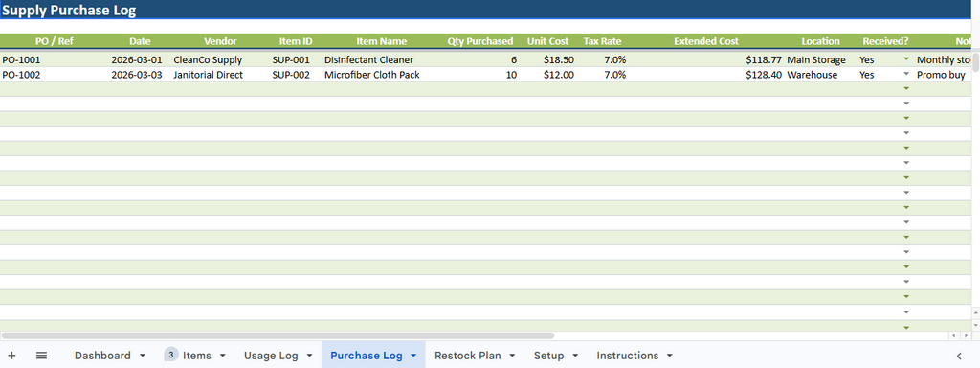
Task: Select unit cost cell $18.50
Action: (559, 60)
